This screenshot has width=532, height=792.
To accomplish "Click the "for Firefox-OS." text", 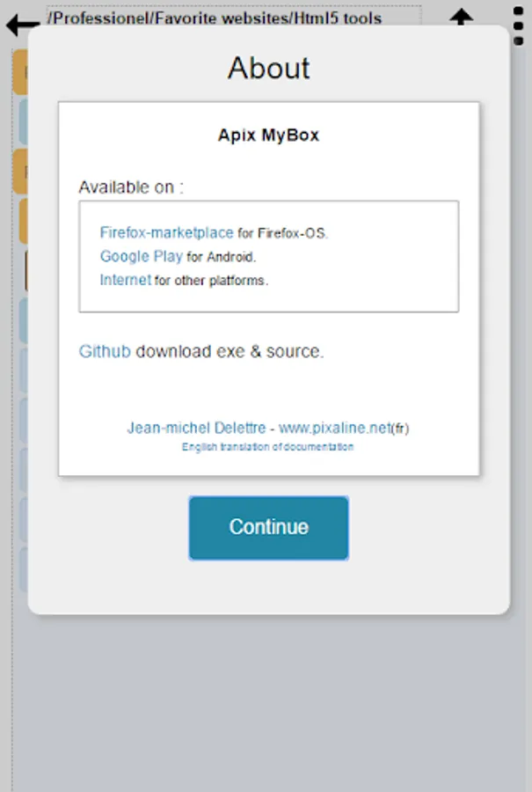I will [x=282, y=234].
